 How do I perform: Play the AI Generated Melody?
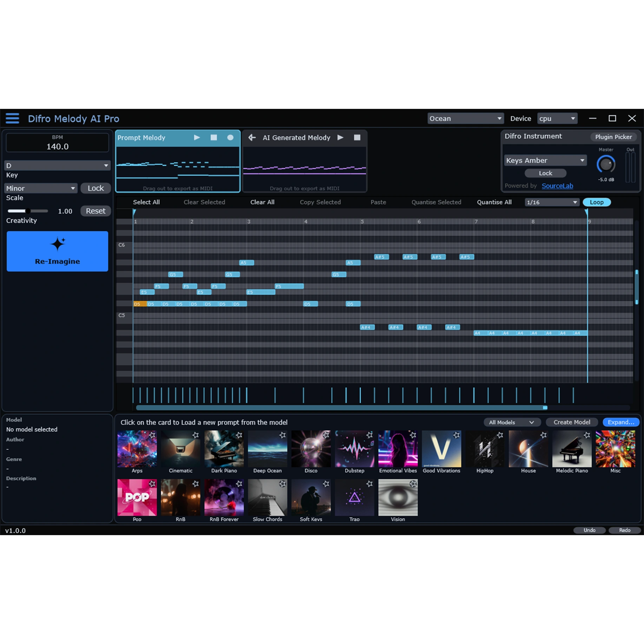click(340, 138)
